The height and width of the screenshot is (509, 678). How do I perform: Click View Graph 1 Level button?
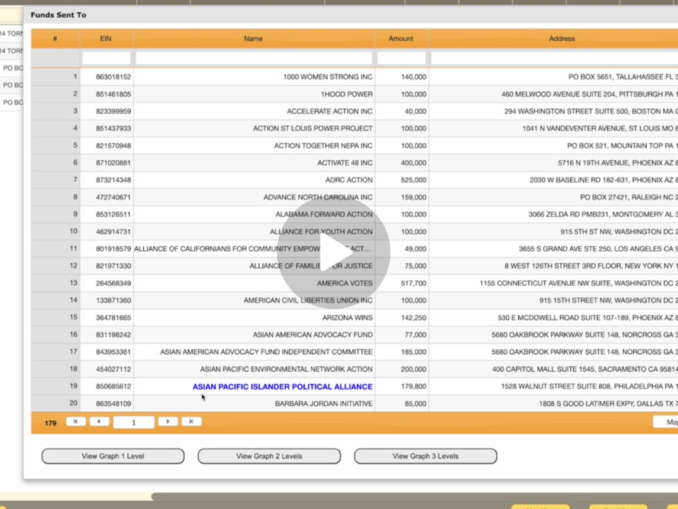pyautogui.click(x=113, y=456)
